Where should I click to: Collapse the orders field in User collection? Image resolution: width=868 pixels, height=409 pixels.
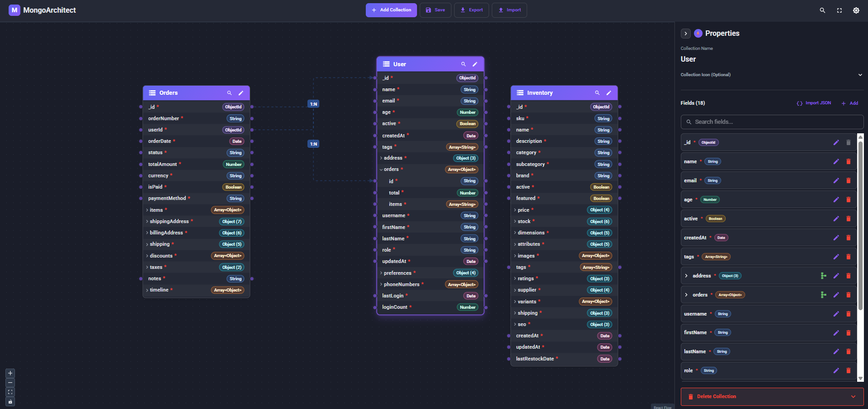381,170
